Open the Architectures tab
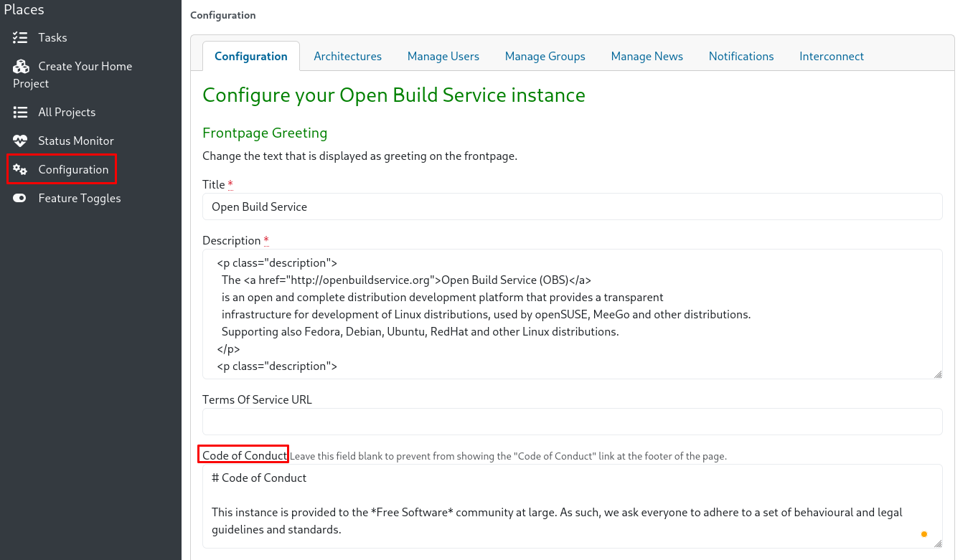Viewport: 973px width, 560px height. (347, 57)
